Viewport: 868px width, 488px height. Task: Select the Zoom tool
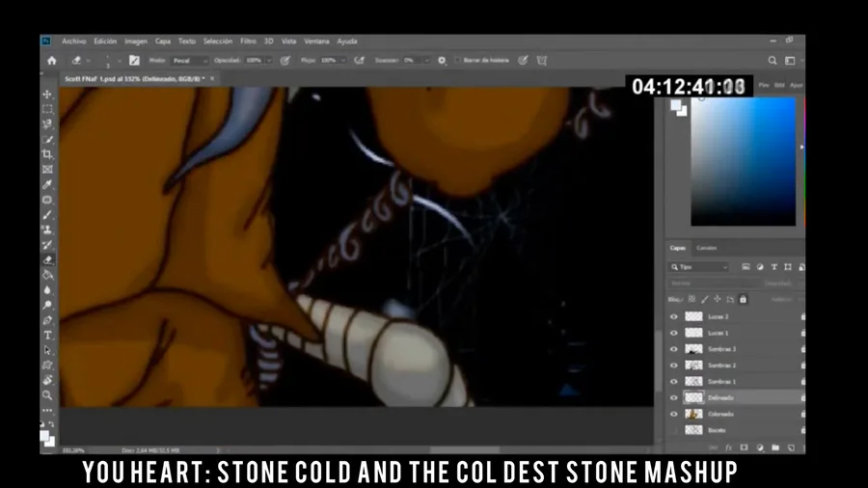click(x=47, y=395)
